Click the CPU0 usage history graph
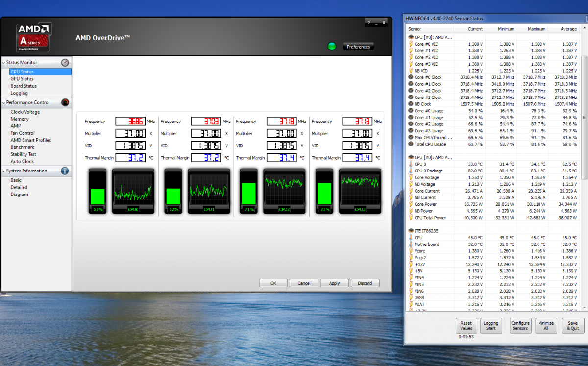588x366 pixels. pos(133,191)
